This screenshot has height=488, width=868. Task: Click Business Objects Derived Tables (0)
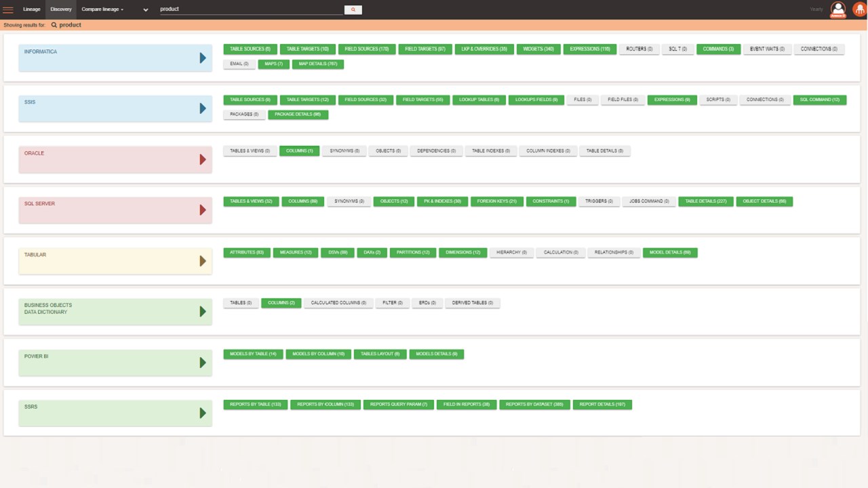pyautogui.click(x=473, y=303)
